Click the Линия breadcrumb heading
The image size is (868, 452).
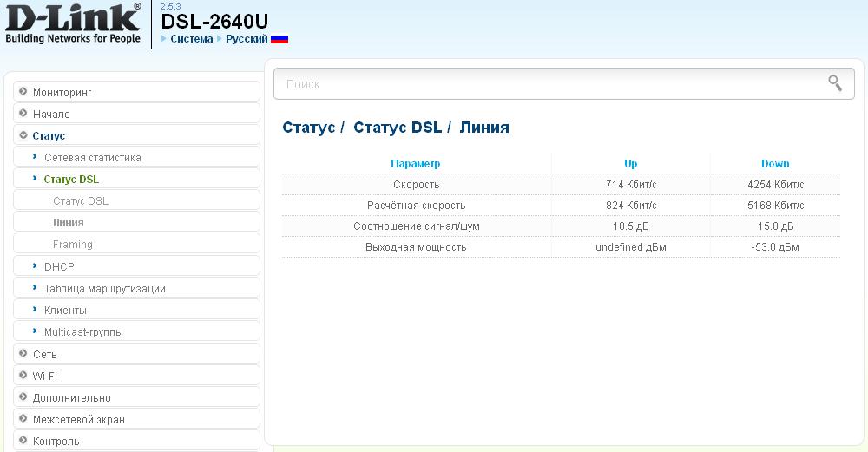click(484, 128)
